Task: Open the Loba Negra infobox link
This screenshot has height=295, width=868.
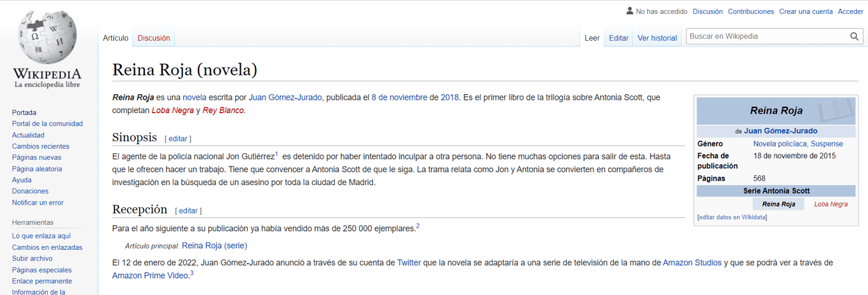Action: pyautogui.click(x=831, y=204)
